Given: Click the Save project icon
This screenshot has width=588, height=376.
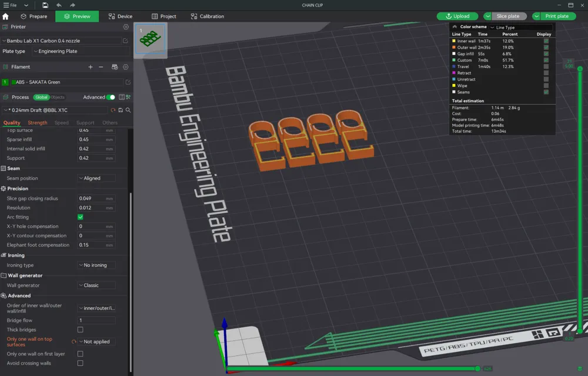Looking at the screenshot, I should (45, 5).
